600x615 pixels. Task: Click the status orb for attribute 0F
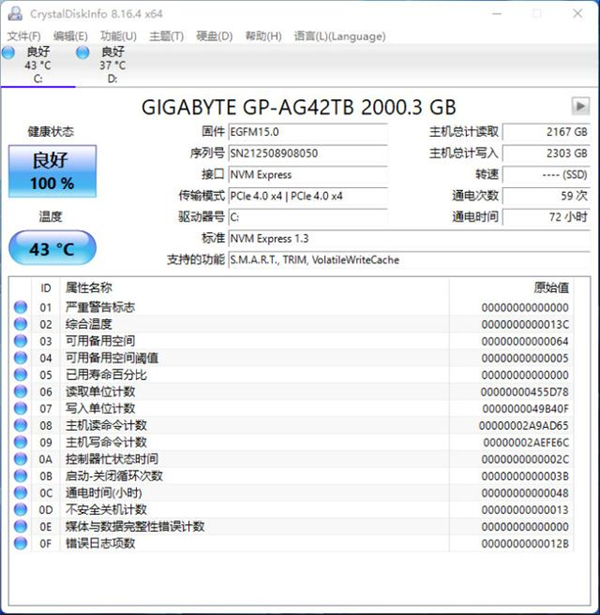20,543
